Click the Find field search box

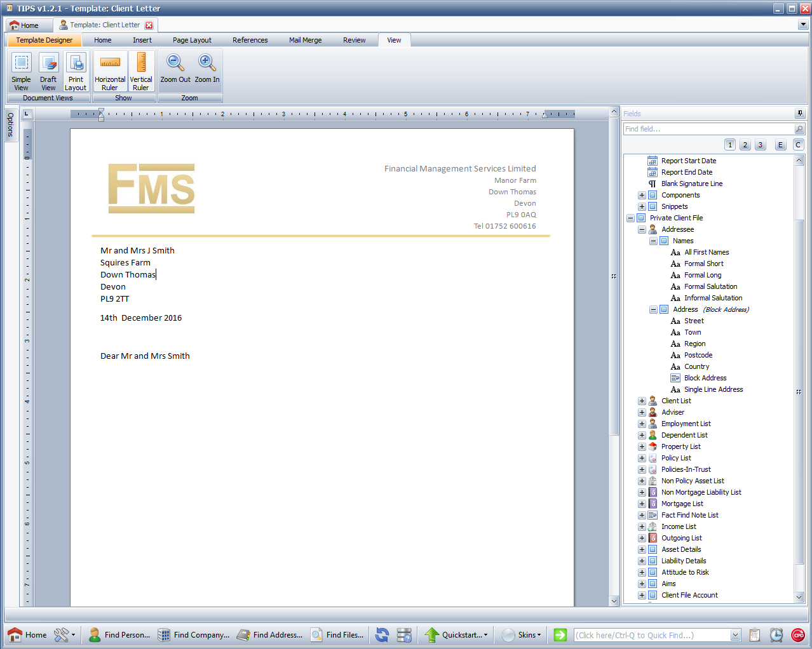tap(708, 129)
